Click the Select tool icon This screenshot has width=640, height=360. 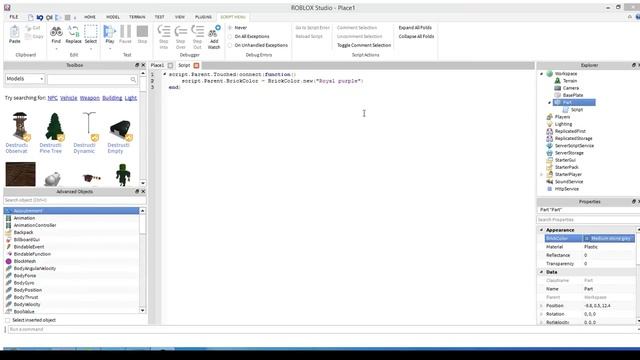(91, 31)
